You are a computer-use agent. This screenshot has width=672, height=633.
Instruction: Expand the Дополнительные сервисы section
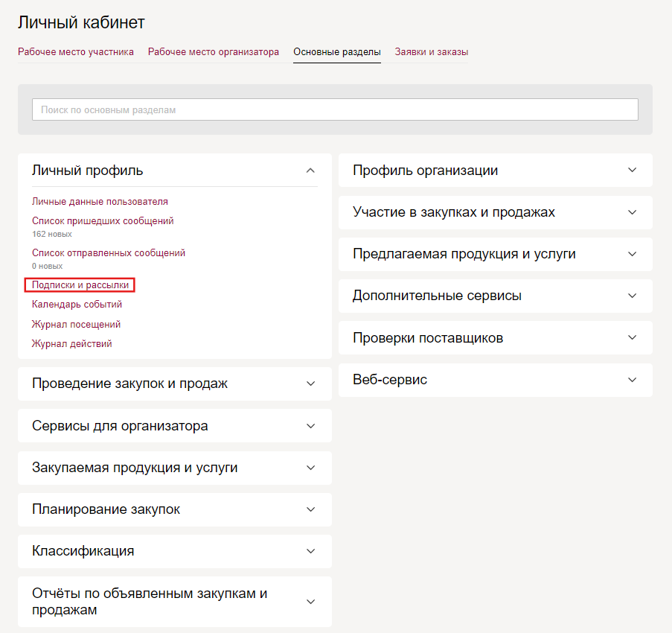tap(632, 296)
